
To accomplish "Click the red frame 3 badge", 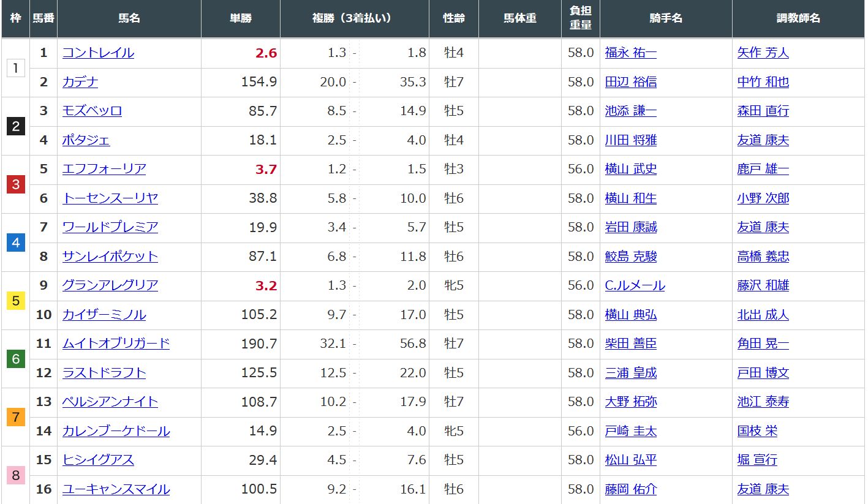I will pos(16,184).
